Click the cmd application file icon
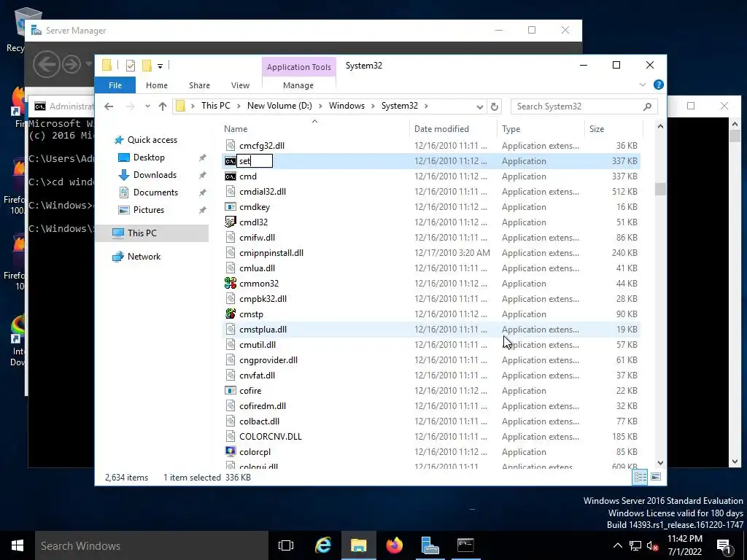This screenshot has height=560, width=747. coord(230,176)
